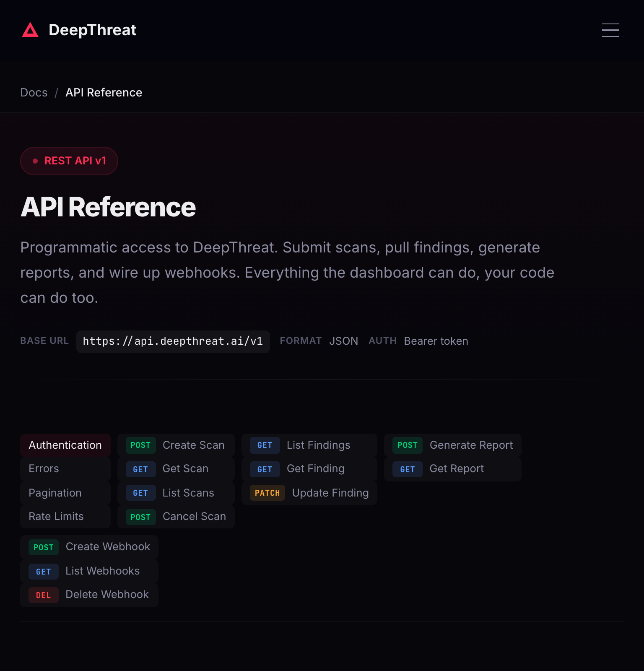View the GET Get Scan endpoint
The height and width of the screenshot is (671, 644).
click(176, 469)
